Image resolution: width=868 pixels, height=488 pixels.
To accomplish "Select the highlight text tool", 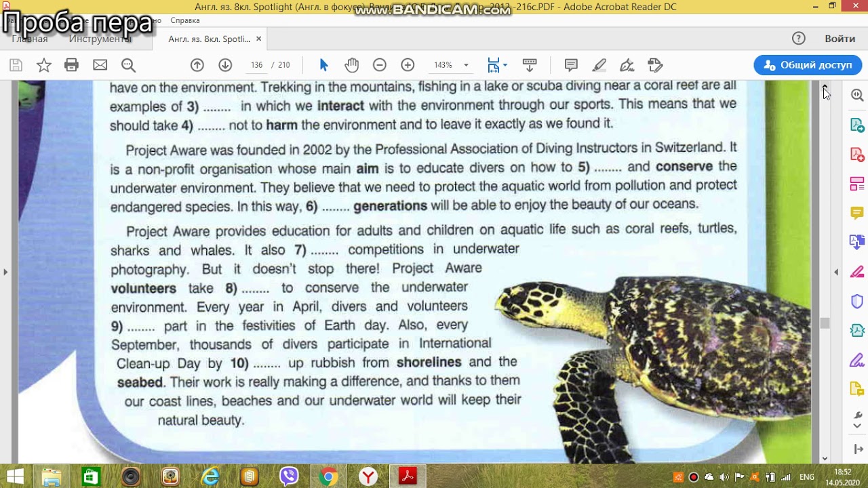I will (599, 65).
